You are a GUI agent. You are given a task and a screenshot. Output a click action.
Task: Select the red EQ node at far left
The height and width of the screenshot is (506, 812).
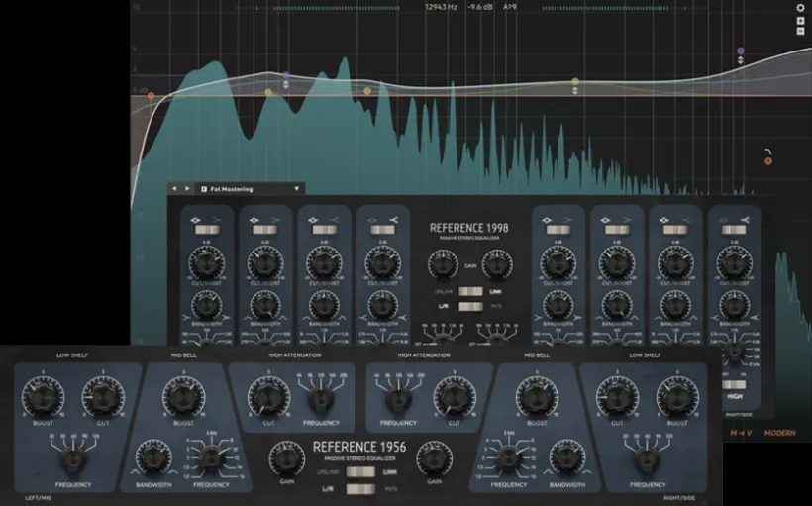(152, 96)
